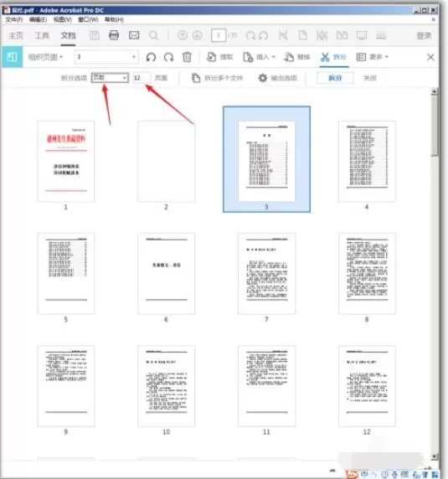The height and width of the screenshot is (479, 448).
Task: Click the small document close x below title bar
Action: click(433, 19)
